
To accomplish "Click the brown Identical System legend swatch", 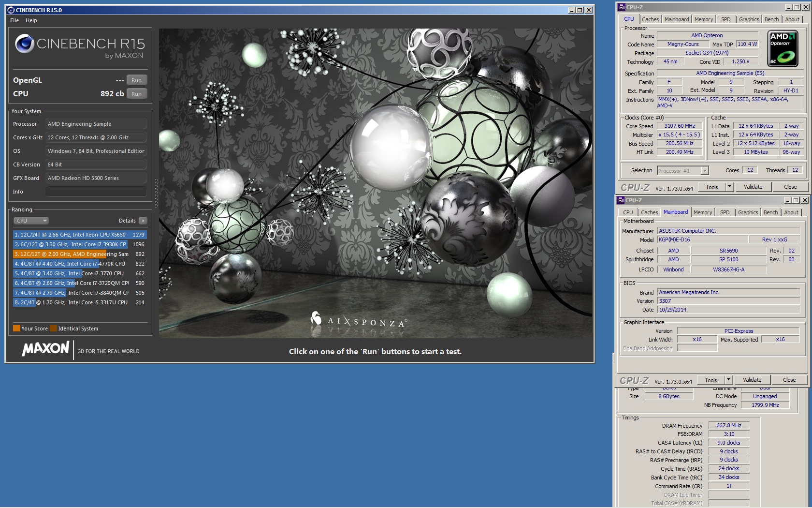I will (x=53, y=329).
